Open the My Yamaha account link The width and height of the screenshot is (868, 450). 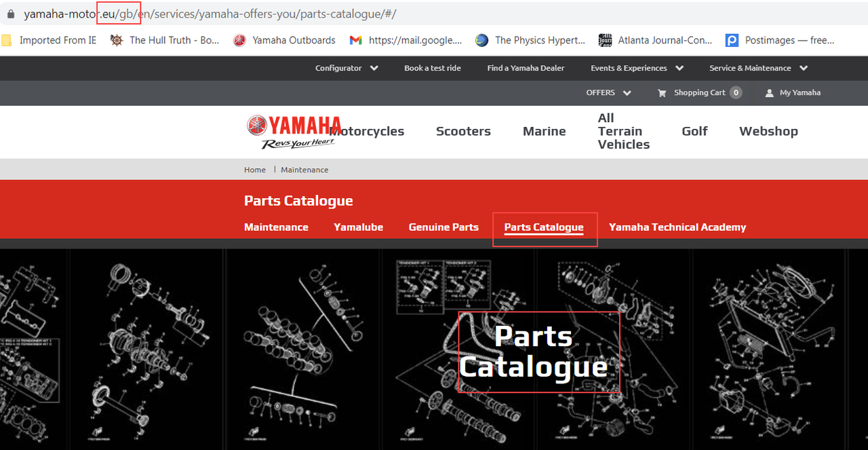pos(800,92)
